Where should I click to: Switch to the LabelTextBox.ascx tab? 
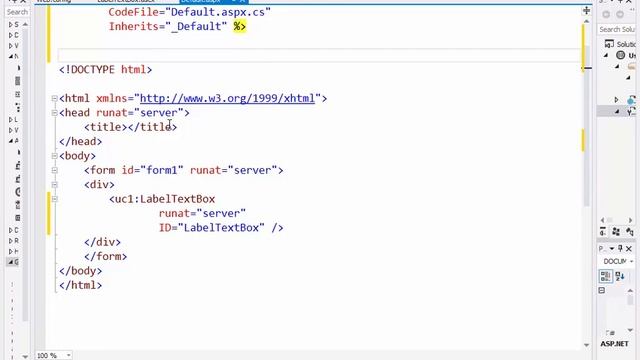pos(126,1)
